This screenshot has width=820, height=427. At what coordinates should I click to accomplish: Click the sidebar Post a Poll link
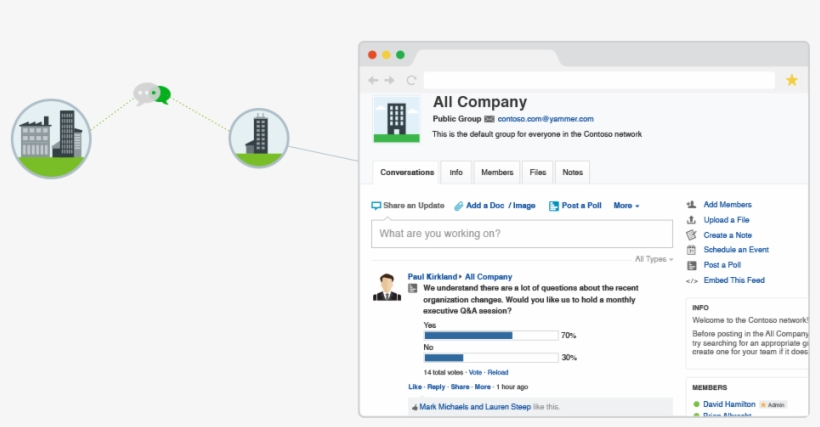coord(722,265)
